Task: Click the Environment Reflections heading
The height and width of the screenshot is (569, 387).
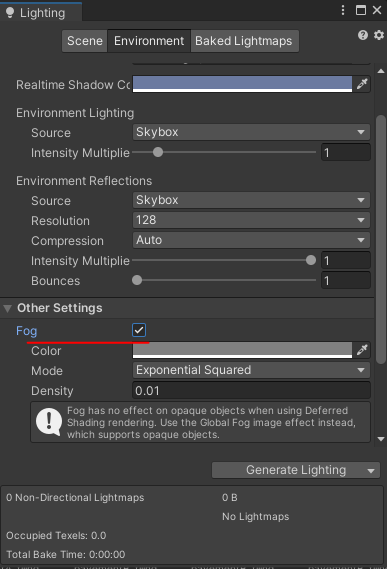Action: (x=84, y=181)
